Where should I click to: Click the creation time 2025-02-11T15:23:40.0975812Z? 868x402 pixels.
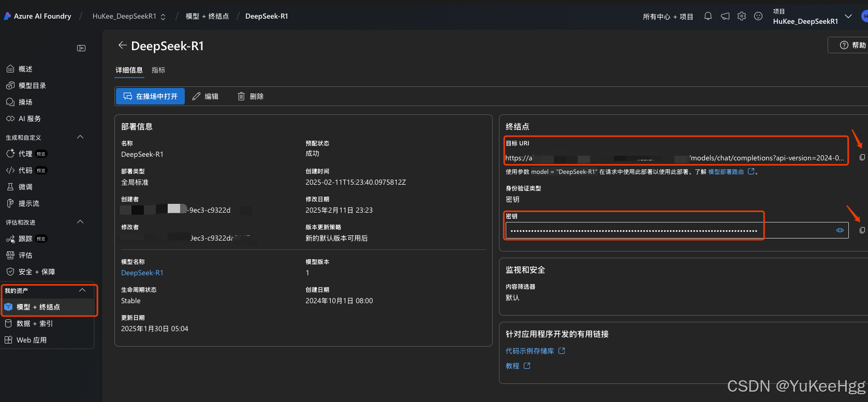tap(356, 182)
